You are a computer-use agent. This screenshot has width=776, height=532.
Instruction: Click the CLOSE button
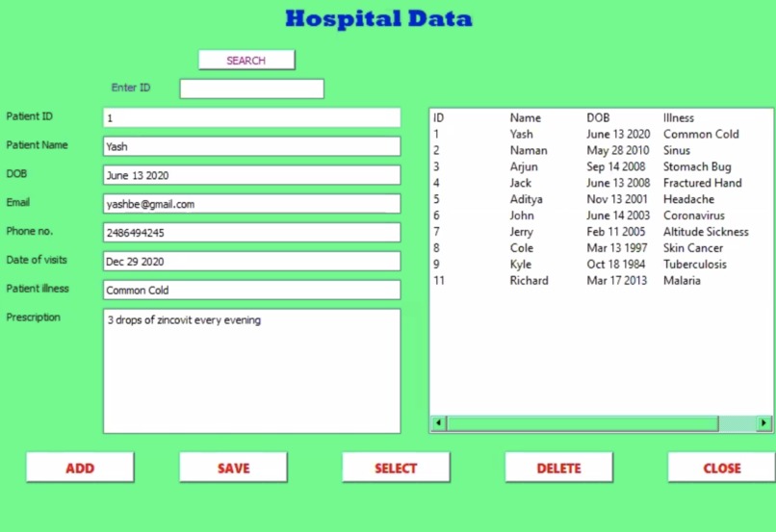pyautogui.click(x=721, y=468)
